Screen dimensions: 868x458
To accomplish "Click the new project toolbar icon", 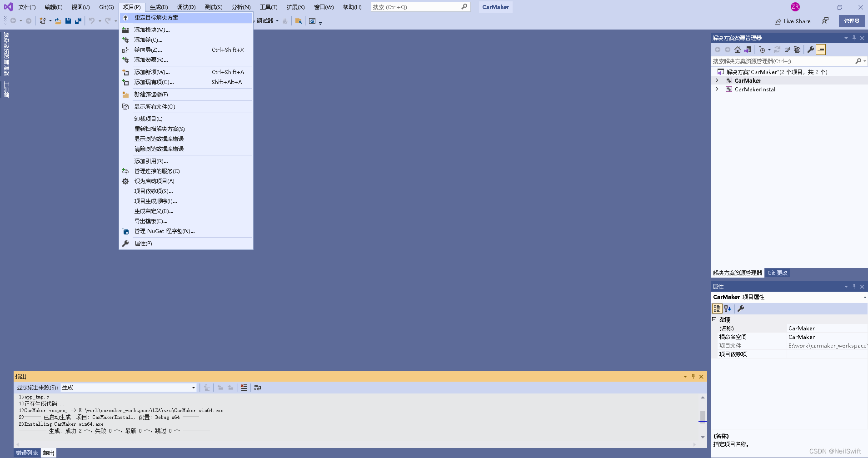I will (x=43, y=21).
